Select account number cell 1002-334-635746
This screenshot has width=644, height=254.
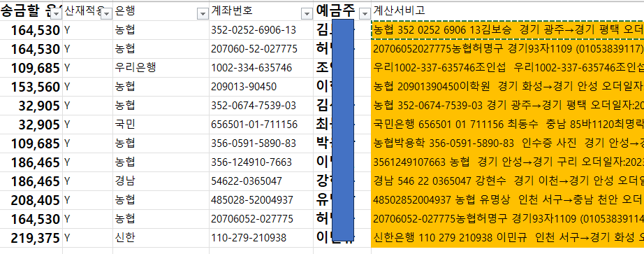[x=261, y=68]
